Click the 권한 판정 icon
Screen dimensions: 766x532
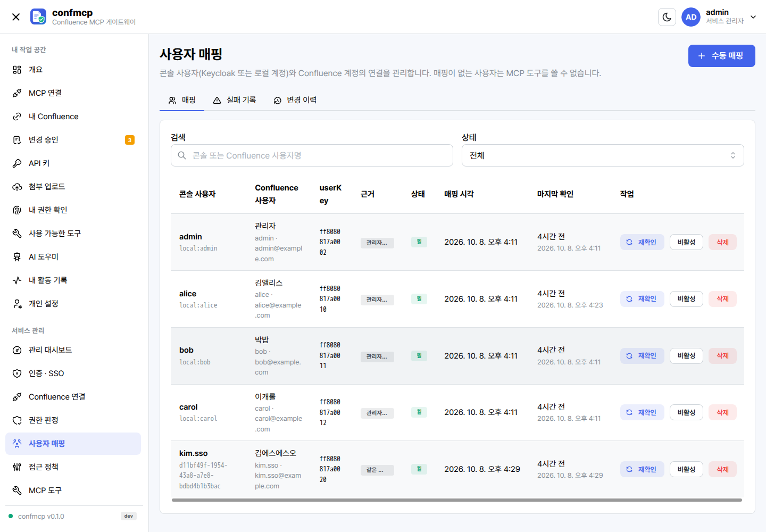pos(17,420)
